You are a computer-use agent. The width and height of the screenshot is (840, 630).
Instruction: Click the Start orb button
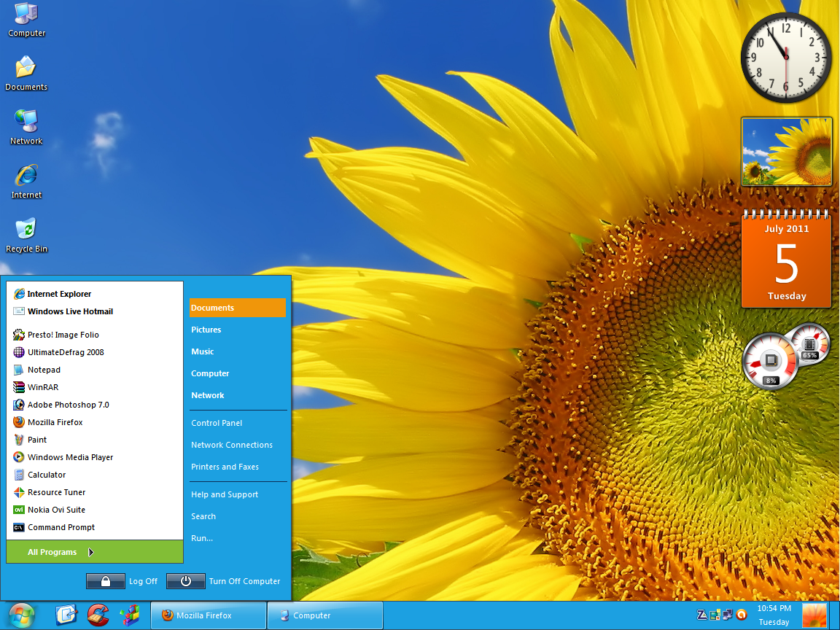(x=21, y=615)
